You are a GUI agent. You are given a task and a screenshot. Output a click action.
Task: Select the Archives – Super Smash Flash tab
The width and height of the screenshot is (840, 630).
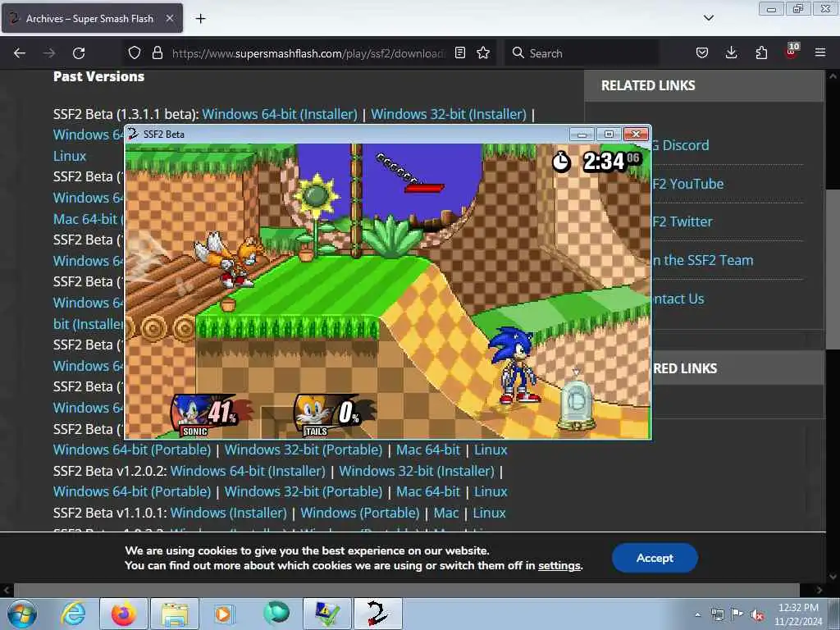point(92,18)
